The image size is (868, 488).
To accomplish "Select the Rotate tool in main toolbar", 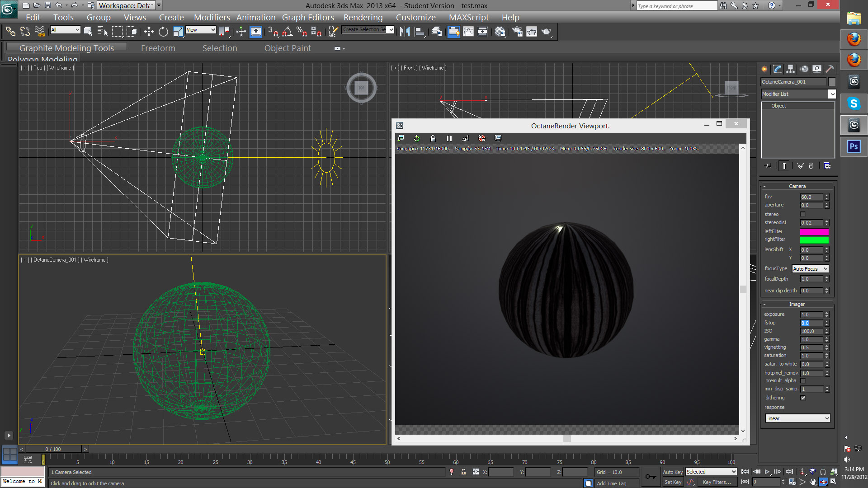I will pyautogui.click(x=163, y=32).
